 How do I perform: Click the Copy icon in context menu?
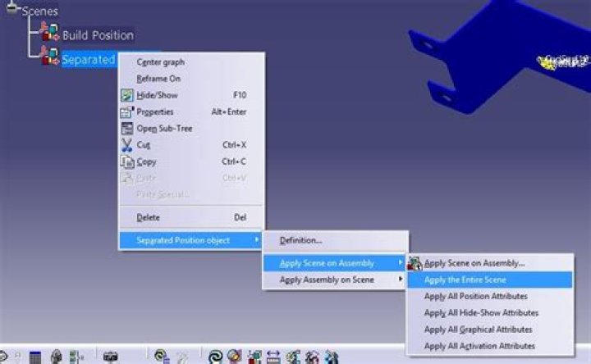tap(127, 162)
